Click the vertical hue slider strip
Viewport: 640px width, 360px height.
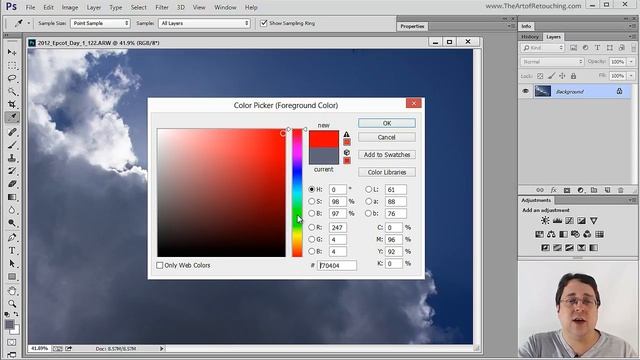[x=297, y=193]
